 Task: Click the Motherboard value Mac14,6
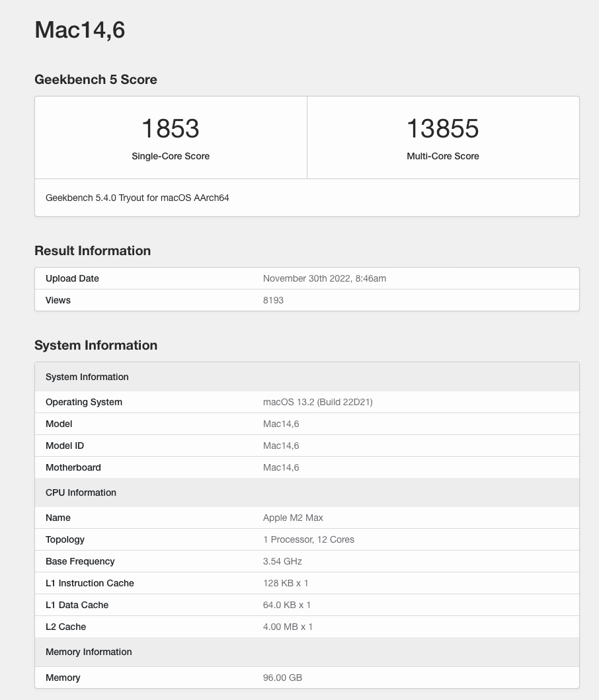click(x=281, y=467)
